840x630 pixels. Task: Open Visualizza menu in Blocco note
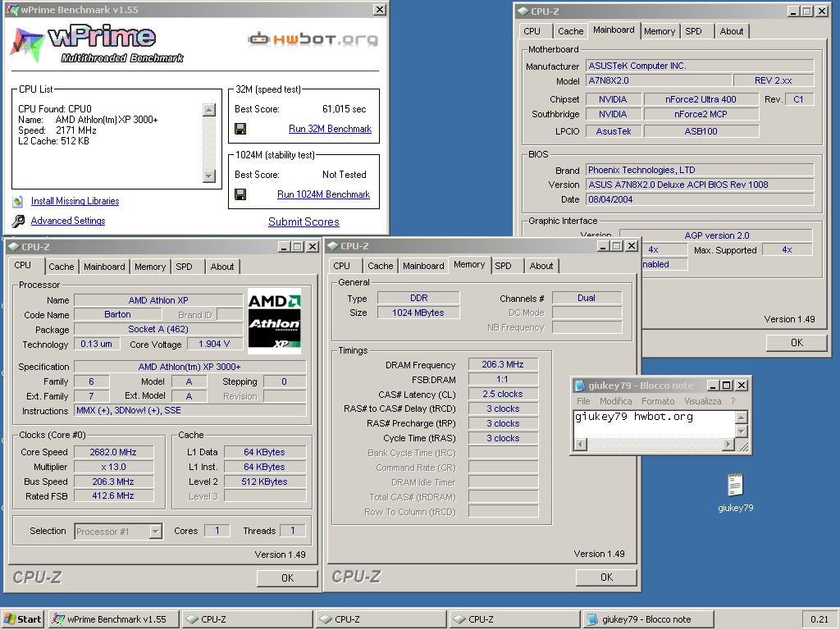click(x=702, y=401)
